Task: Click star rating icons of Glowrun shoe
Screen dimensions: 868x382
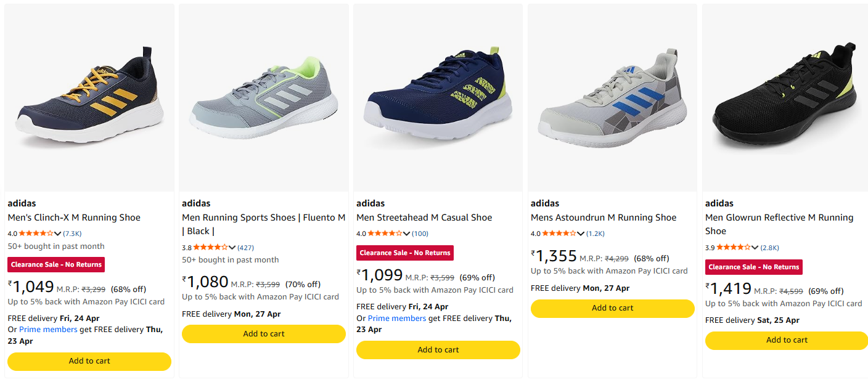Action: (734, 247)
